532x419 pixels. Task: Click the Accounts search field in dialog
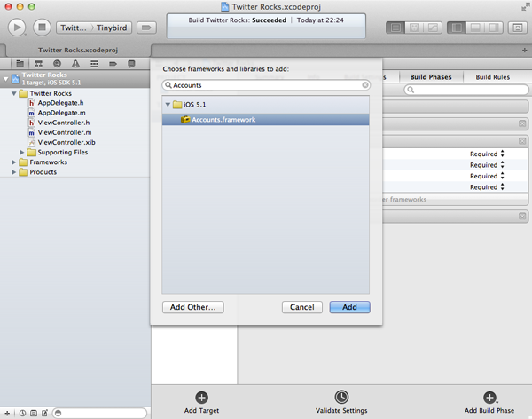tap(266, 85)
